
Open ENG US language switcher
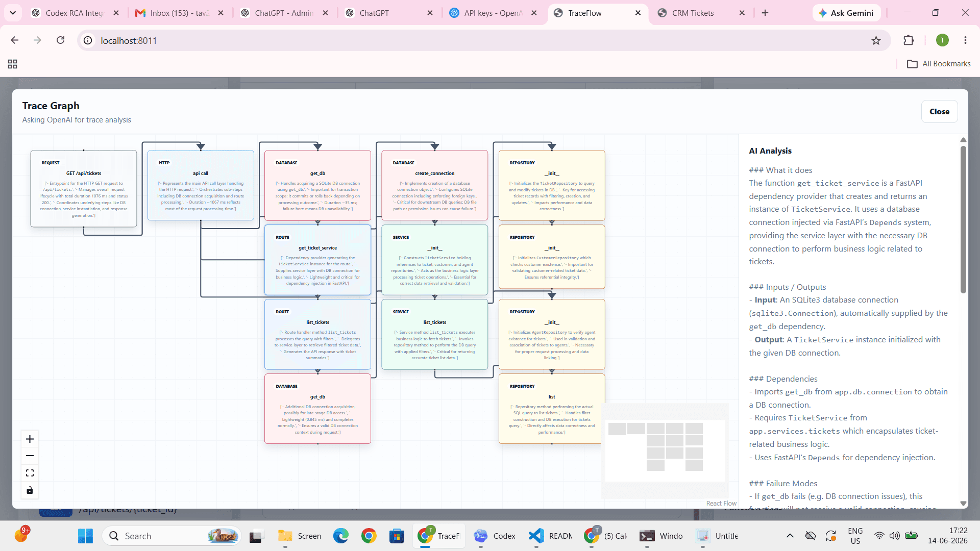[855, 536]
